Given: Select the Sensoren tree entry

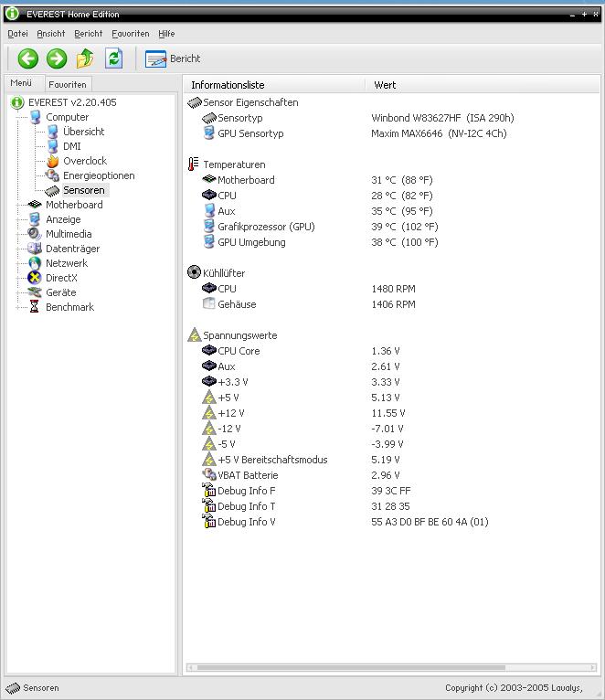Looking at the screenshot, I should coord(84,190).
